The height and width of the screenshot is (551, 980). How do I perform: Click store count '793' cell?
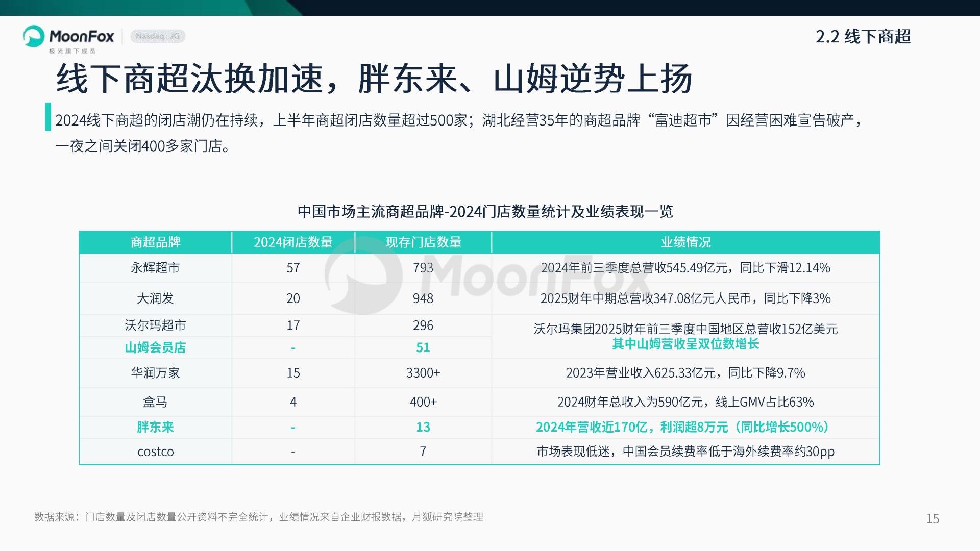point(423,268)
